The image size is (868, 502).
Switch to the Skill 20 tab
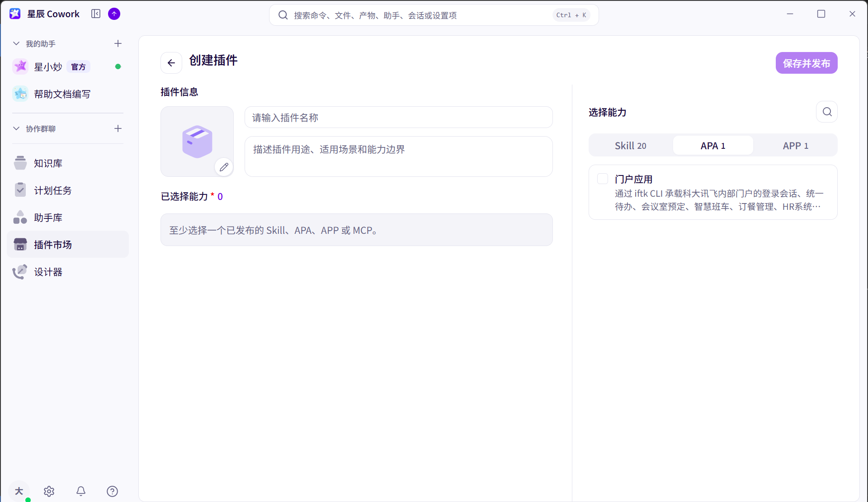[x=631, y=146]
